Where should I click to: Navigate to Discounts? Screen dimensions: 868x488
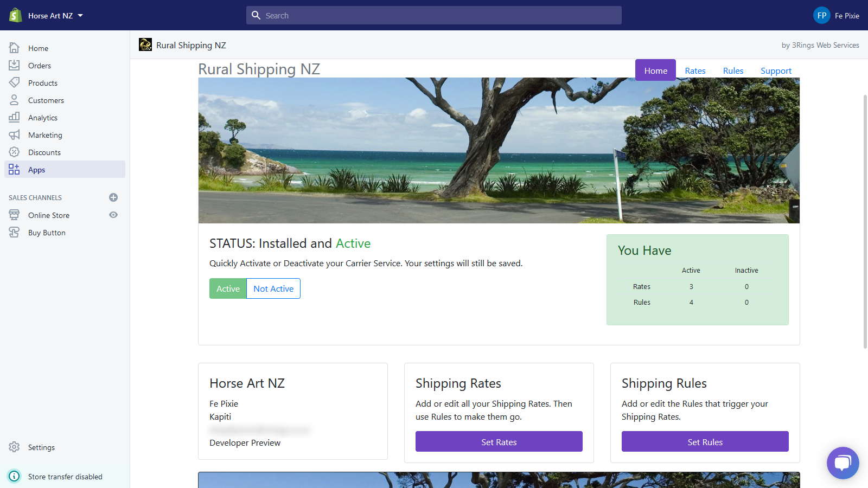coord(44,152)
